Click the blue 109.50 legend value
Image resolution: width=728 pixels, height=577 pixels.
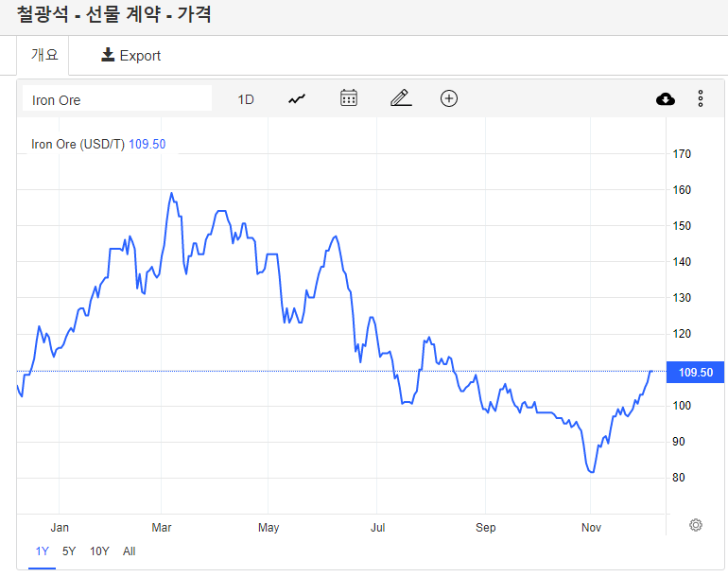(147, 144)
